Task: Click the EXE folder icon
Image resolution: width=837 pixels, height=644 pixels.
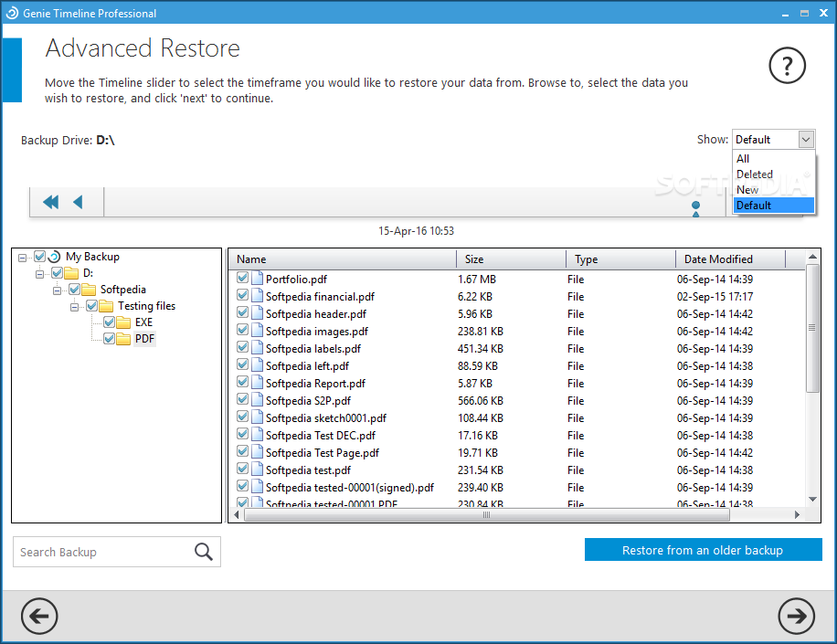Action: (123, 322)
